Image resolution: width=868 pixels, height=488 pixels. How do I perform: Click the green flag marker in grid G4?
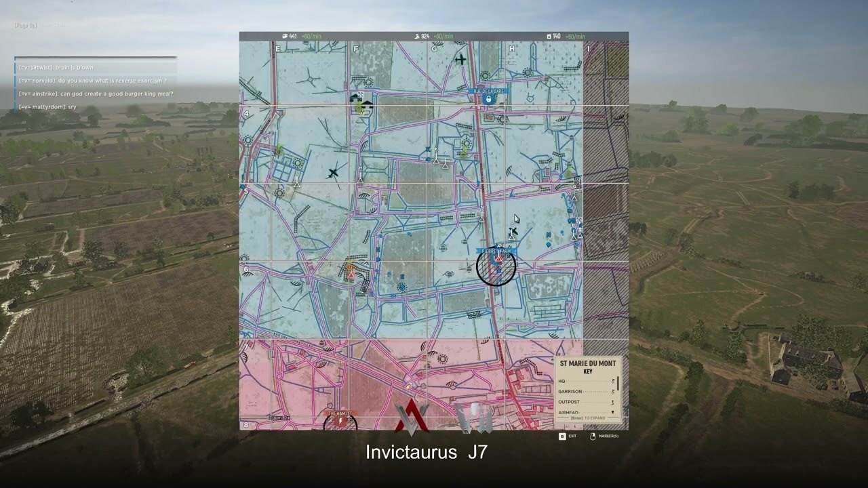pos(464,153)
